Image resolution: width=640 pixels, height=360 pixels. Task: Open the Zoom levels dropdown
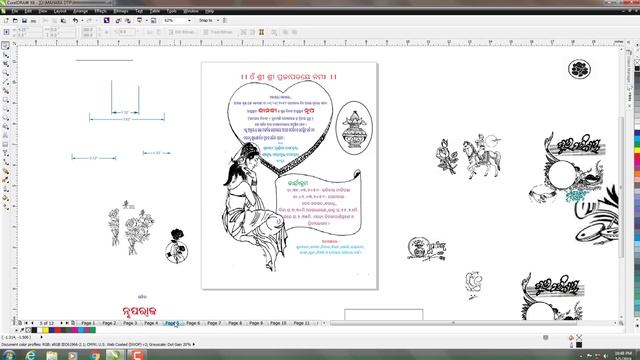[x=189, y=20]
